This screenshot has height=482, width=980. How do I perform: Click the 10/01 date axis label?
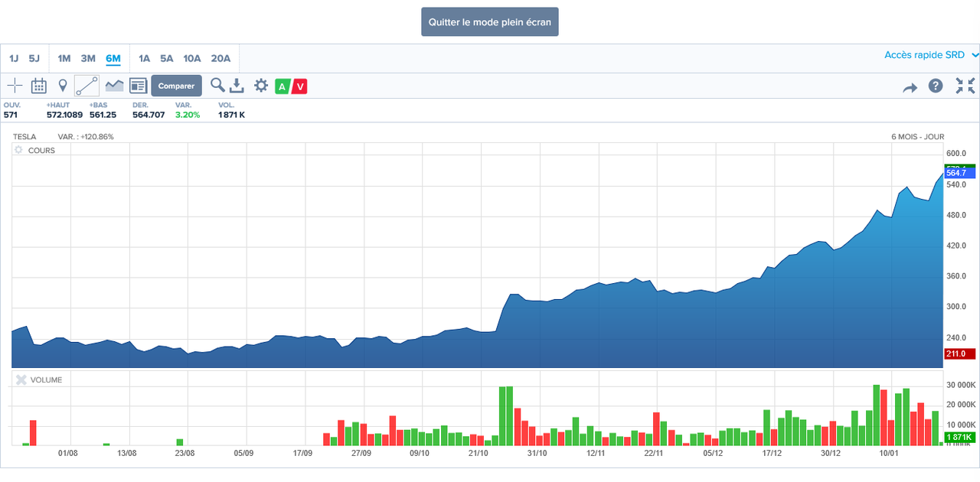click(889, 453)
